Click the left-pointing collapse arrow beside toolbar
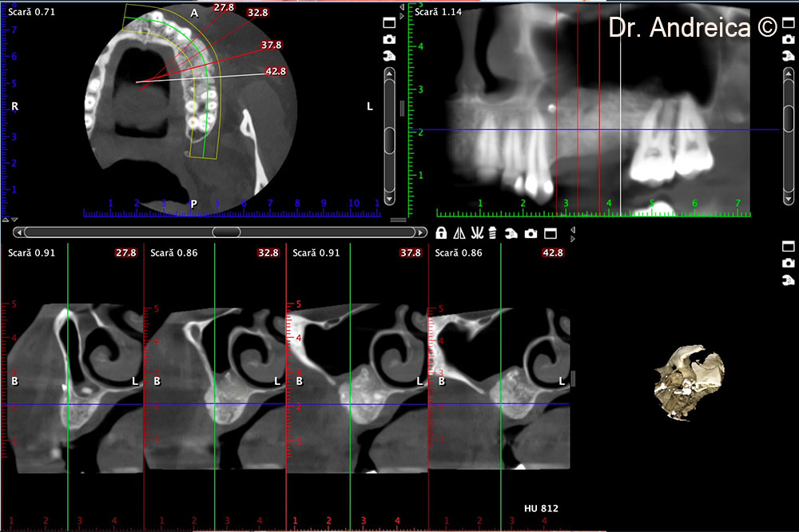Screen dimensions: 799x532 click(572, 229)
